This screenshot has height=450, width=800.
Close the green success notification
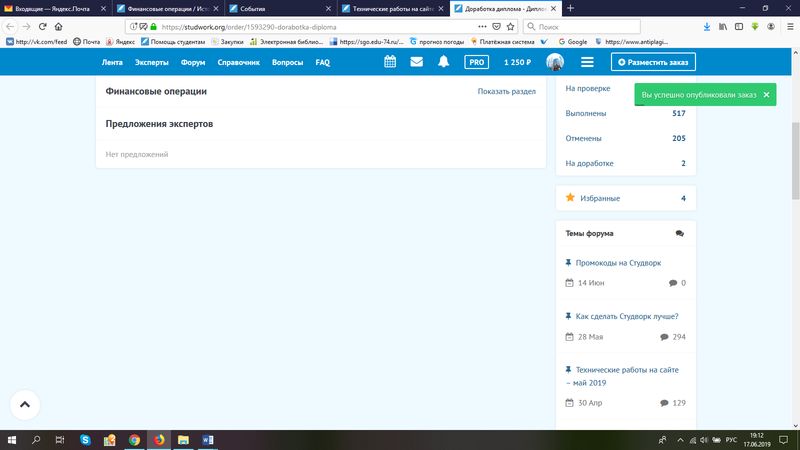pos(766,94)
